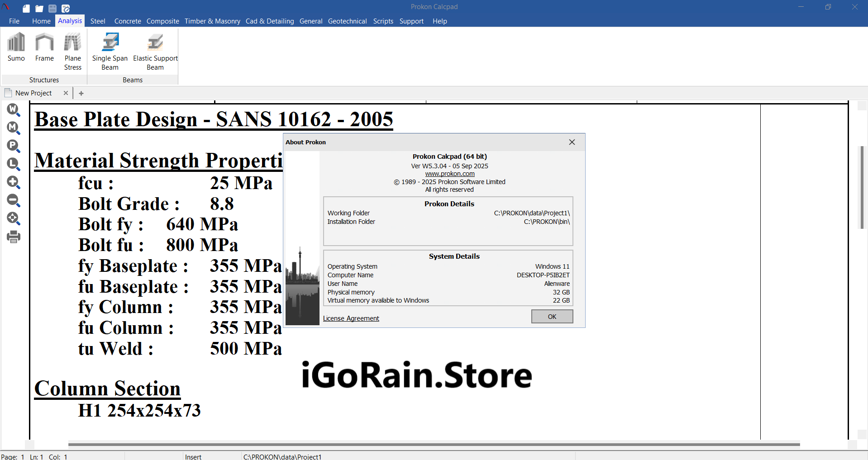Image resolution: width=868 pixels, height=460 pixels.
Task: Click the zoom-out magnifier icon
Action: click(14, 200)
